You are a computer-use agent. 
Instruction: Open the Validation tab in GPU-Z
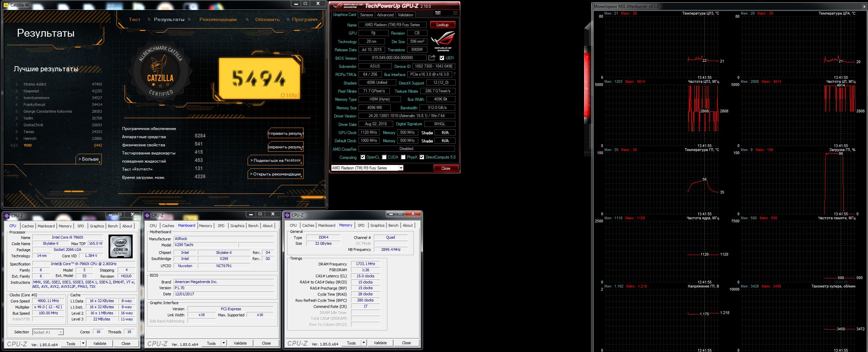405,15
